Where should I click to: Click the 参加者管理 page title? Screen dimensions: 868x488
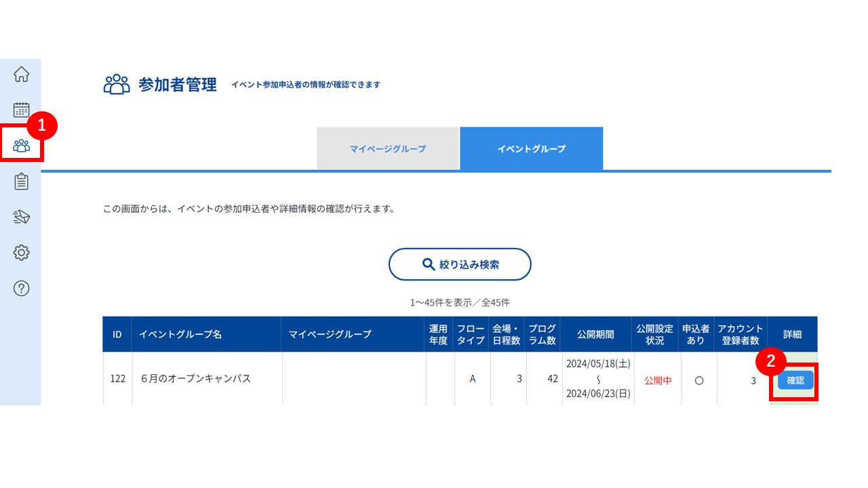(x=178, y=85)
